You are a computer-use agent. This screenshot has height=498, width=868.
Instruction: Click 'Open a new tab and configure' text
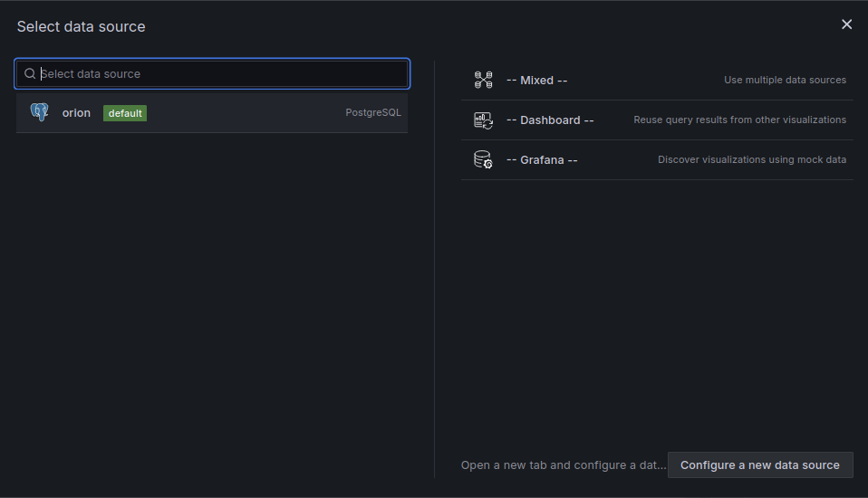tap(564, 464)
